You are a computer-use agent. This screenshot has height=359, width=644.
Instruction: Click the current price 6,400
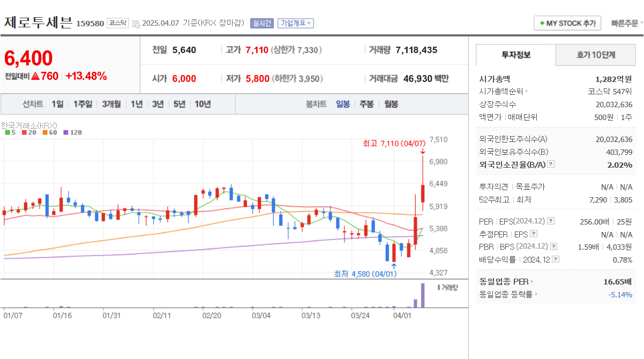[x=28, y=58]
